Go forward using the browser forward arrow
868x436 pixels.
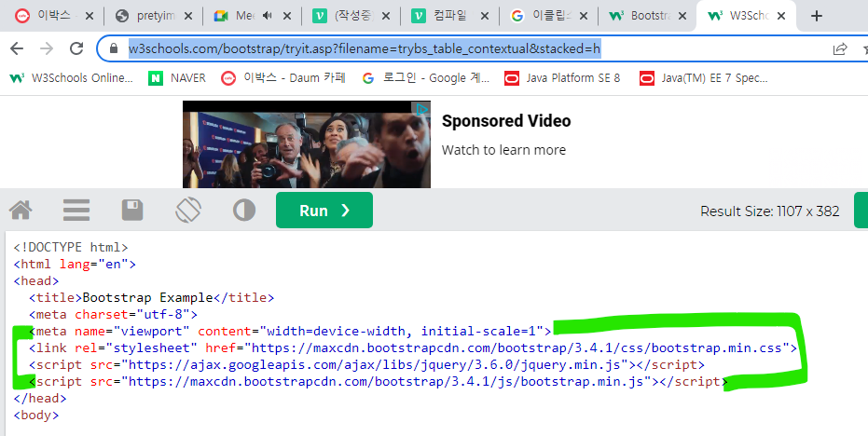[47, 48]
